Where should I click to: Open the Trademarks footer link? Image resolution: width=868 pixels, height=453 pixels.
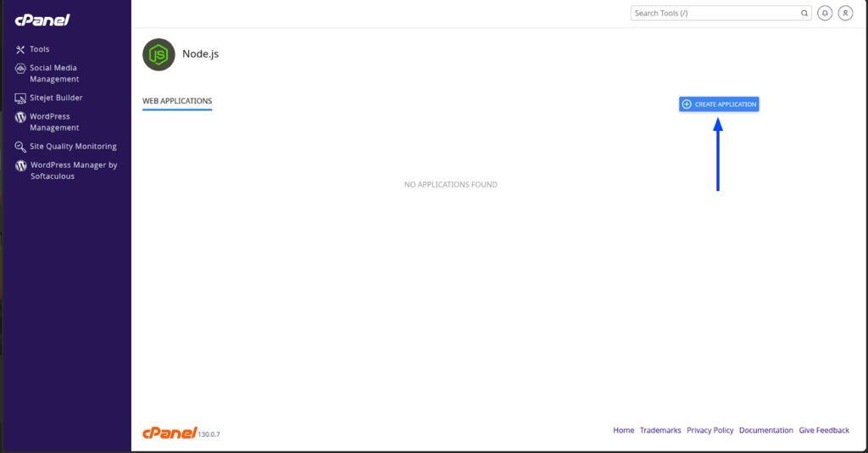tap(660, 430)
